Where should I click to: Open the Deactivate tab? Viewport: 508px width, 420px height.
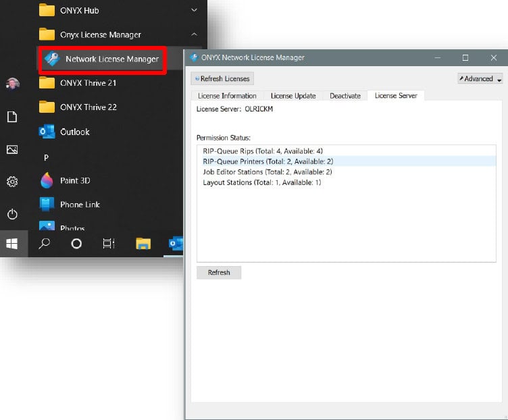click(x=345, y=96)
